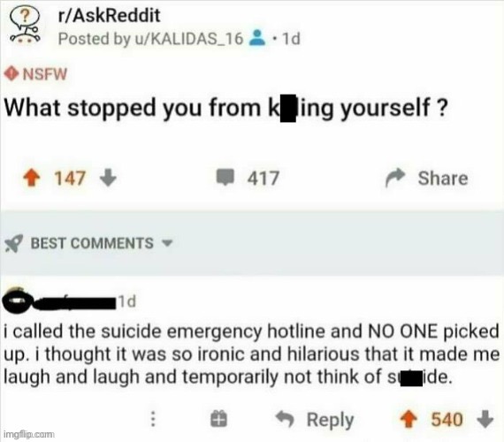The height and width of the screenshot is (442, 504).
Task: Open the 417 comments bubble icon
Action: (225, 177)
